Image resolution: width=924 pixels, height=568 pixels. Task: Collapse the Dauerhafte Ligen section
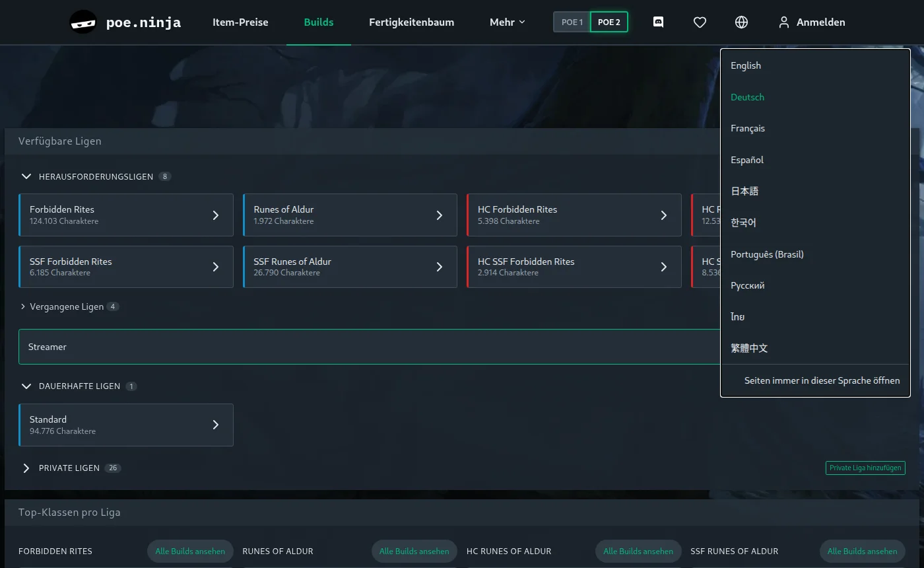point(26,386)
